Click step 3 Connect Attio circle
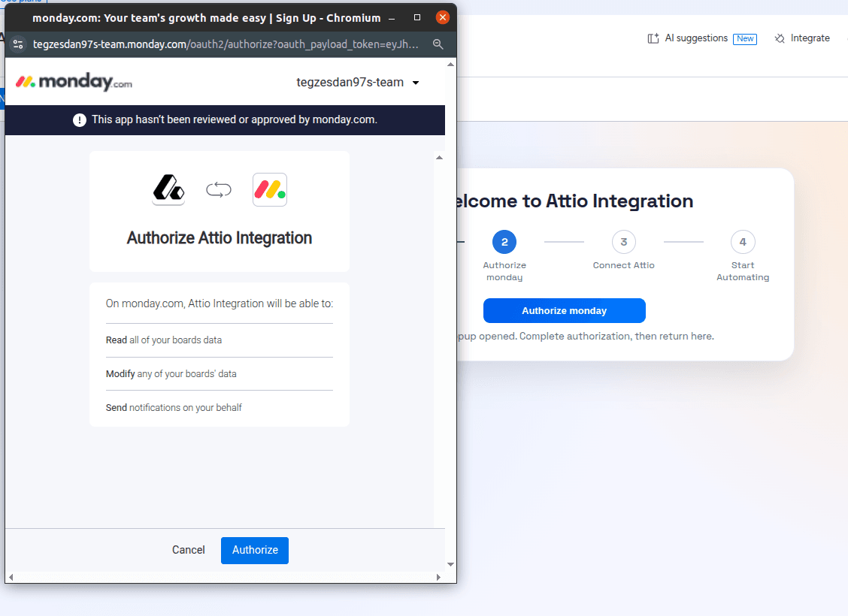Image resolution: width=848 pixels, height=616 pixels. tap(623, 242)
